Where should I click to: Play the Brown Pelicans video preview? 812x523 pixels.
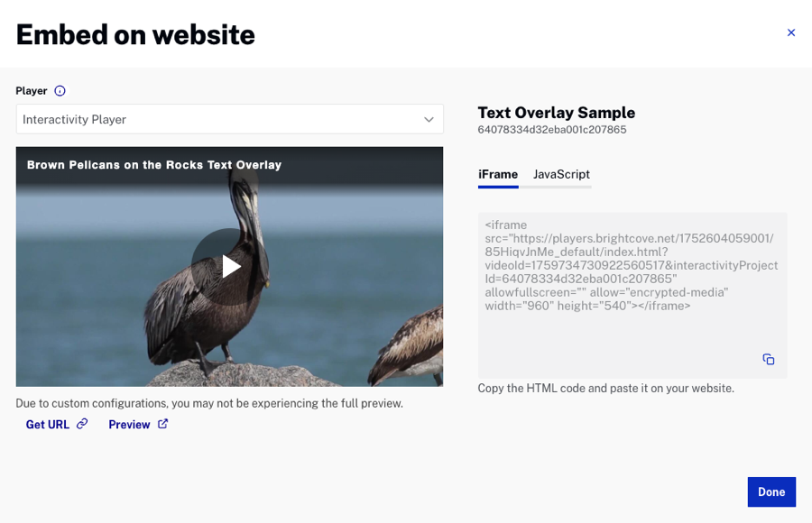[230, 266]
